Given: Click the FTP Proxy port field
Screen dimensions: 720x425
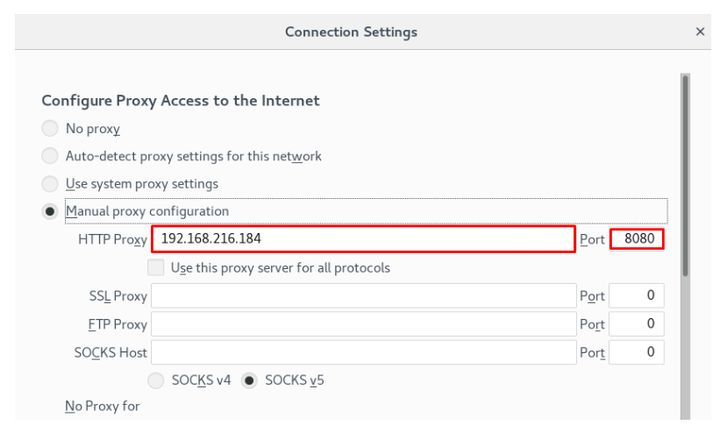Looking at the screenshot, I should point(637,324).
